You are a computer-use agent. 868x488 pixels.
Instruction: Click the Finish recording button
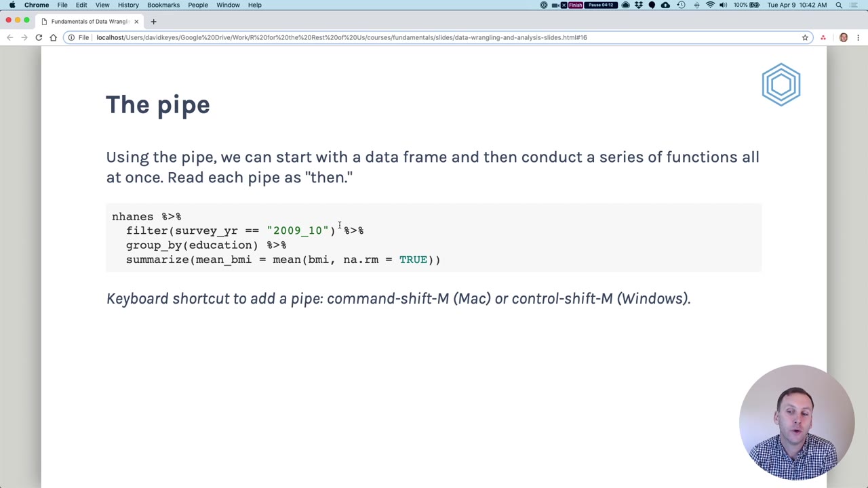(x=575, y=5)
